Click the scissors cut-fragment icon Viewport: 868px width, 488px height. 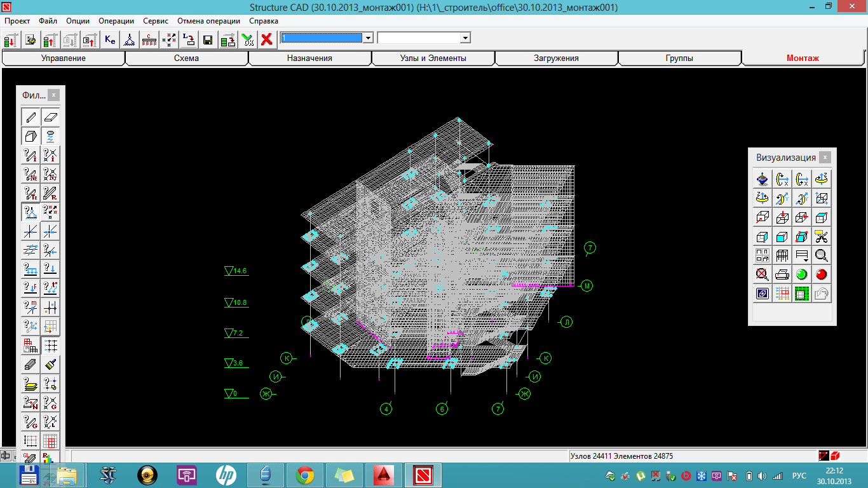822,237
